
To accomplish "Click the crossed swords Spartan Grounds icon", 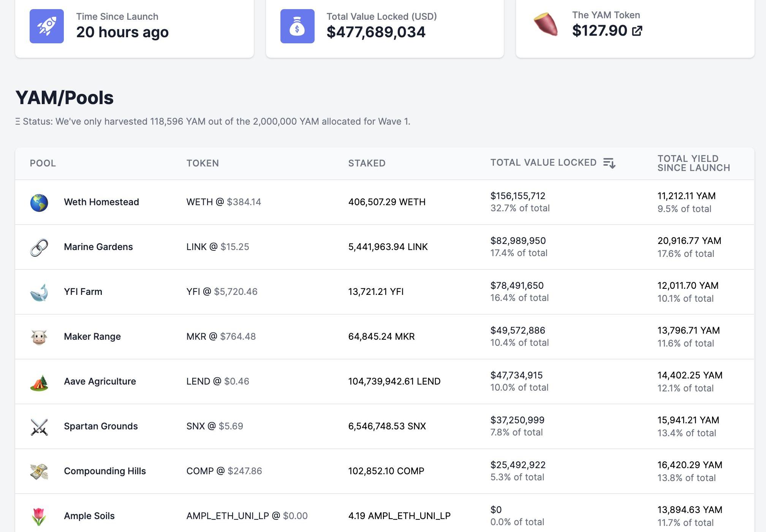I will pos(39,427).
